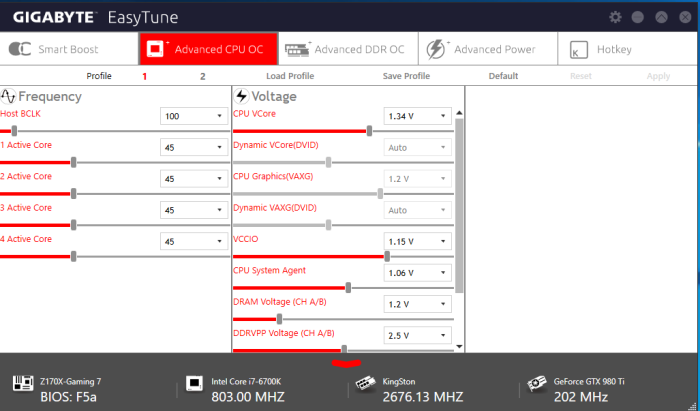Close the EasyTune window
The image size is (700, 411).
(685, 17)
